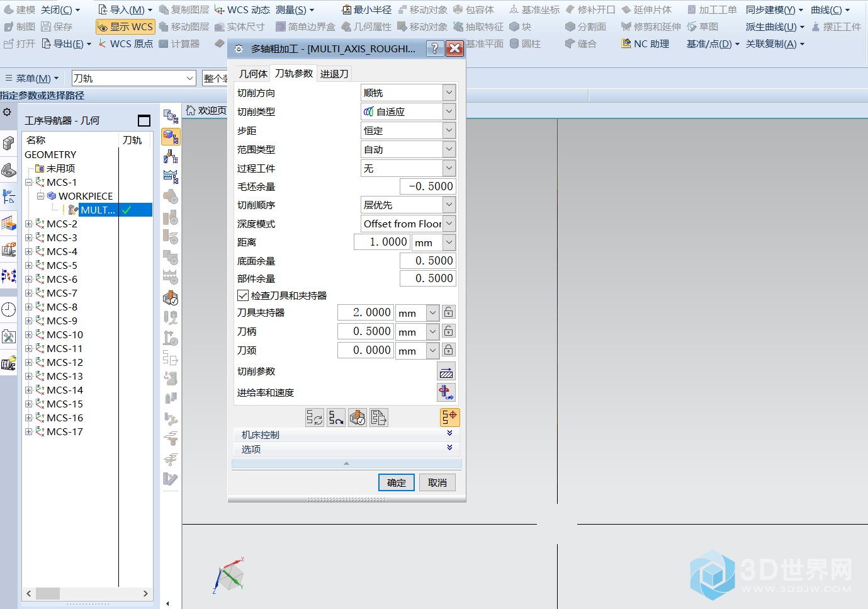Click the replay tool path icon
This screenshot has width=868, height=609.
click(x=336, y=418)
